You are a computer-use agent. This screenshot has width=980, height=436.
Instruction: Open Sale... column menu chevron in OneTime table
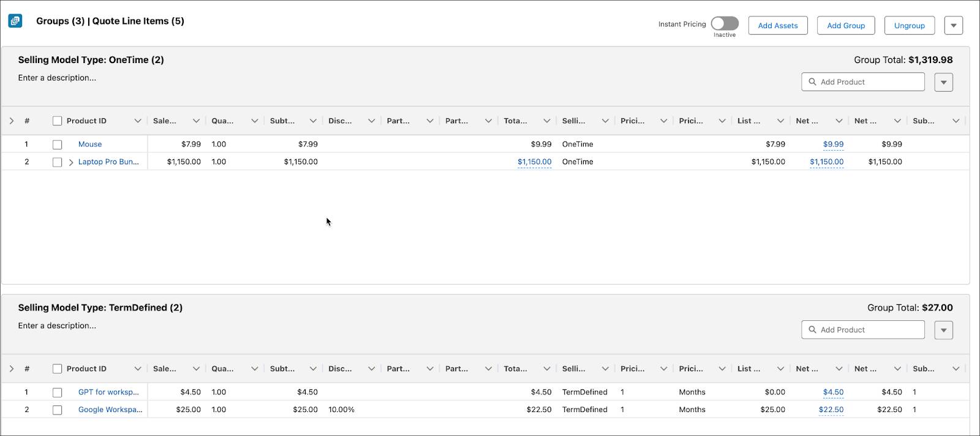coord(196,121)
